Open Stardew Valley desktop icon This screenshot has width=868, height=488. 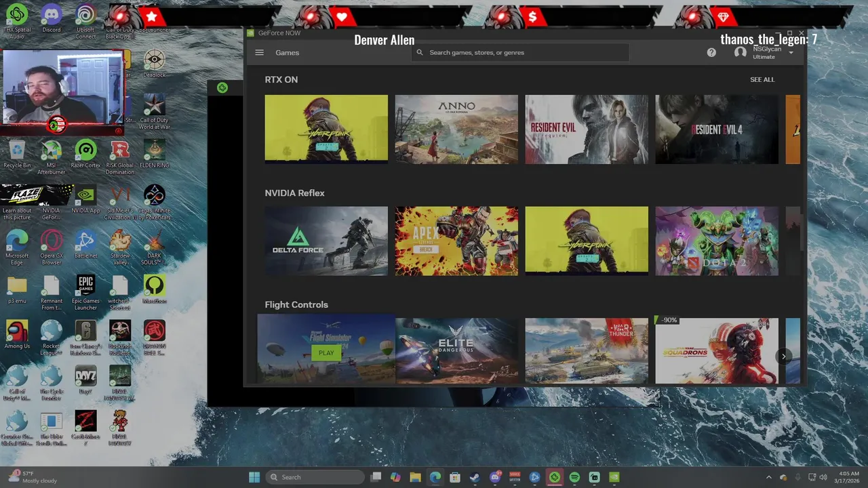120,247
